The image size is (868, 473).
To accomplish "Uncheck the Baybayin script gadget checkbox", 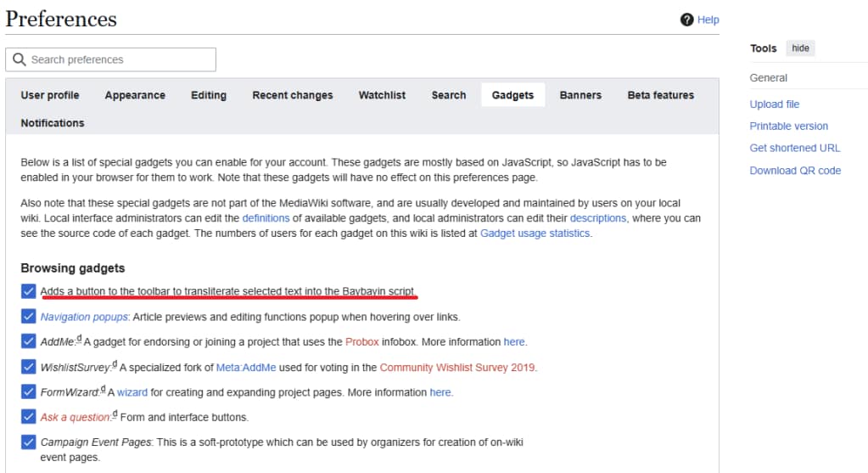I will (x=29, y=291).
